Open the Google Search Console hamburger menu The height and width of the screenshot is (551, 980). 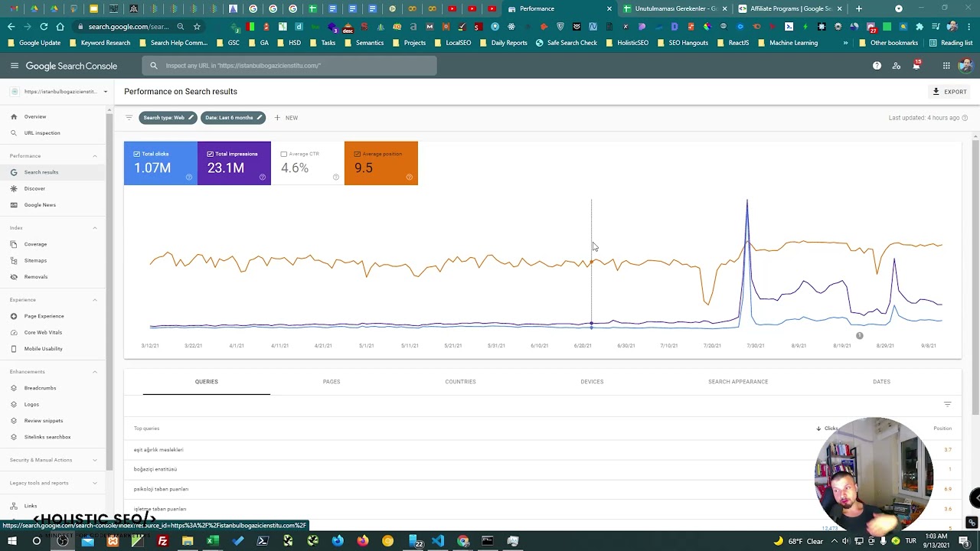pyautogui.click(x=14, y=66)
